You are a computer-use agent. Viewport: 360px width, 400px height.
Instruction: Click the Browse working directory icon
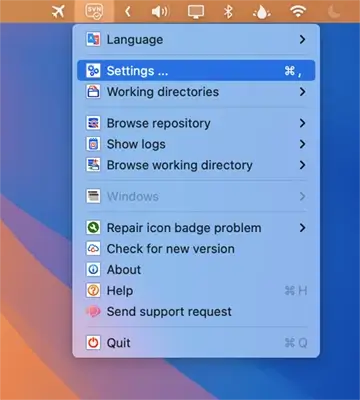[x=93, y=165]
